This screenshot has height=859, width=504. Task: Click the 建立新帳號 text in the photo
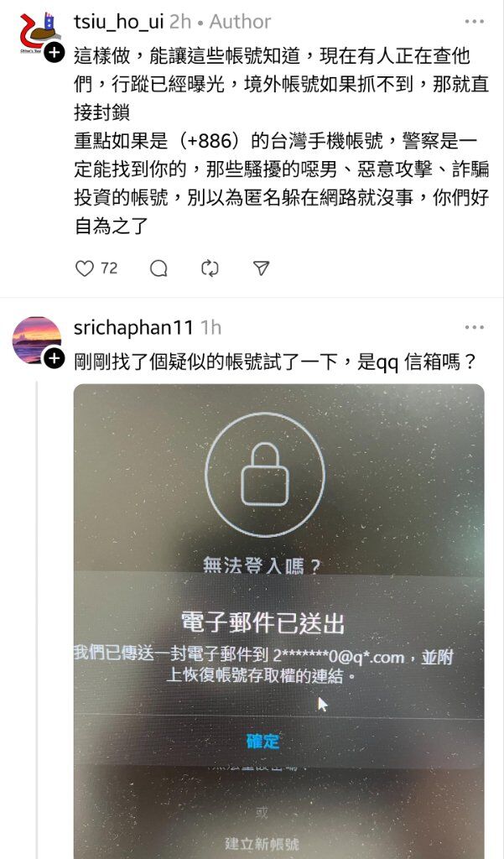pyautogui.click(x=262, y=842)
